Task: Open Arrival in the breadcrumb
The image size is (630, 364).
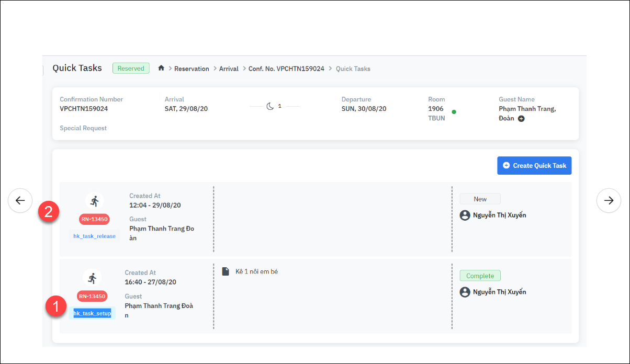Action: point(229,69)
